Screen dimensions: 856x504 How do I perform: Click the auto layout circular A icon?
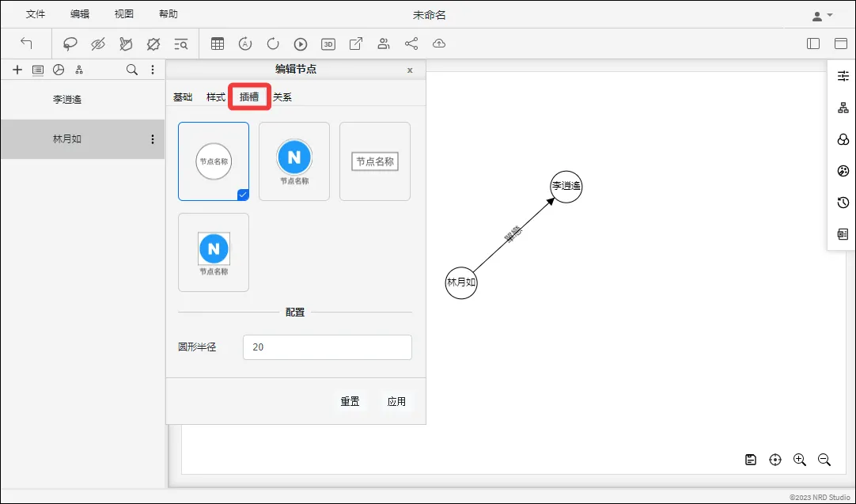pos(245,44)
